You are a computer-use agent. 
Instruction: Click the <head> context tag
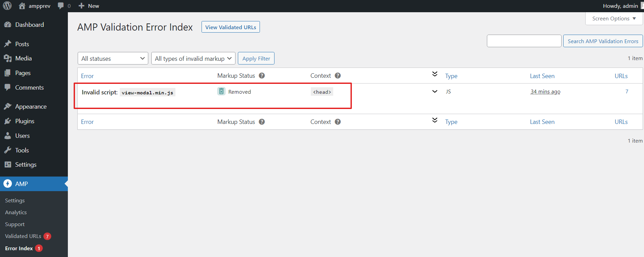coord(322,92)
